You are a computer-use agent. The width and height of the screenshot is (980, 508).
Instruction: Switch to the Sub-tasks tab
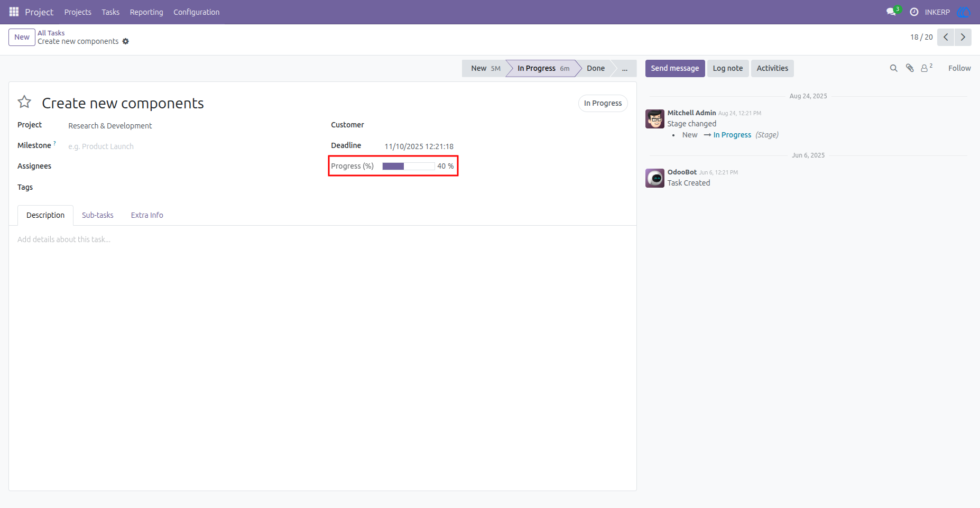coord(98,215)
